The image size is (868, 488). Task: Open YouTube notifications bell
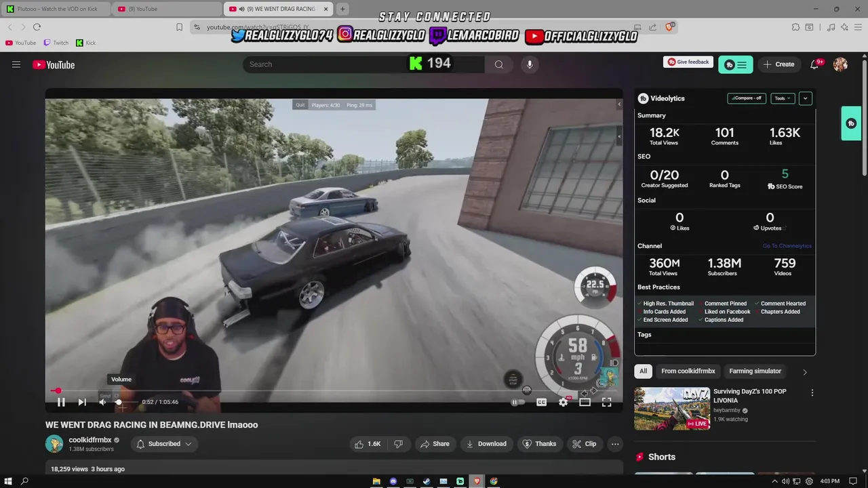[814, 64]
